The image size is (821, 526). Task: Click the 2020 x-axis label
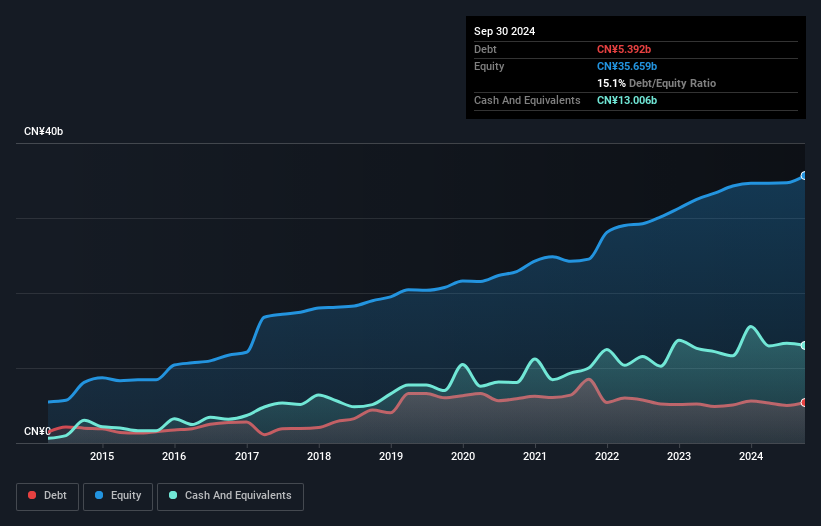[463, 456]
